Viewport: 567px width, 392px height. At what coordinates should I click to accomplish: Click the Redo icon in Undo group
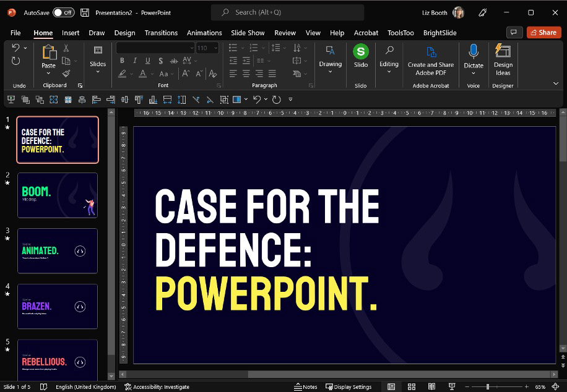15,61
